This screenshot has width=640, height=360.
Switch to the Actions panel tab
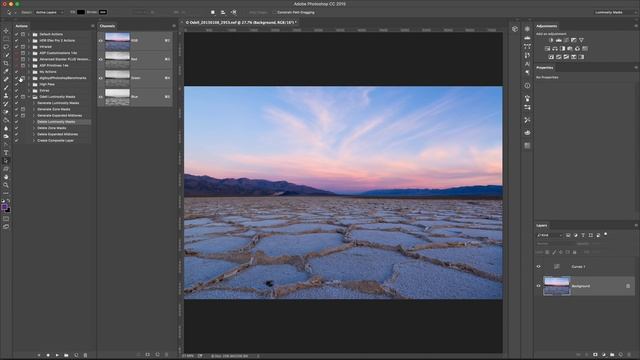22,26
